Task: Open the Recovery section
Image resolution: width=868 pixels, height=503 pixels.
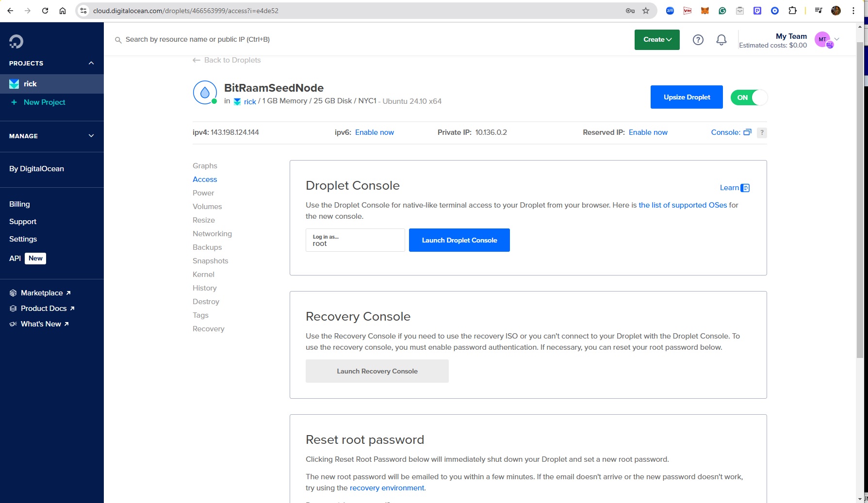Action: click(209, 329)
